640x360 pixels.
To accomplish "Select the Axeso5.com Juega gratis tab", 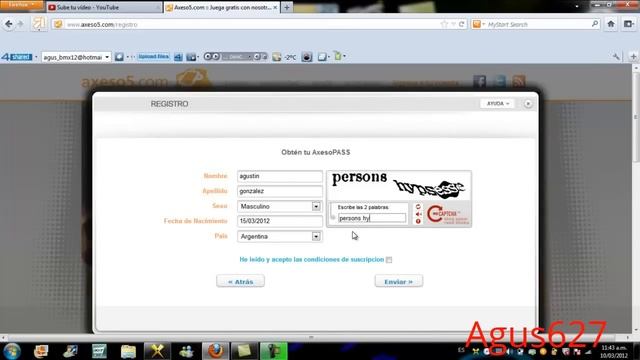I will (x=222, y=7).
